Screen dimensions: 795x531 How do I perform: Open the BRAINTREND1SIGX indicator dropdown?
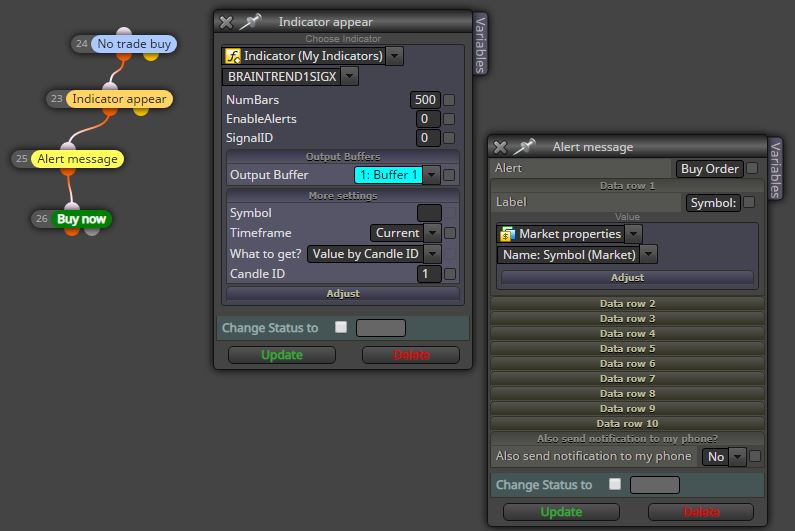(349, 77)
